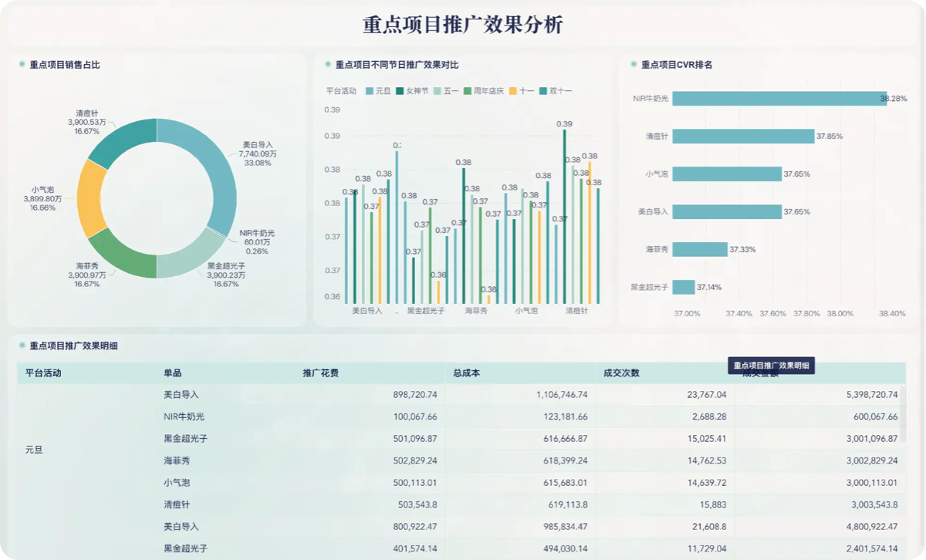Click the 重点项目不同节日推广效果对比 panel title

coord(397,65)
